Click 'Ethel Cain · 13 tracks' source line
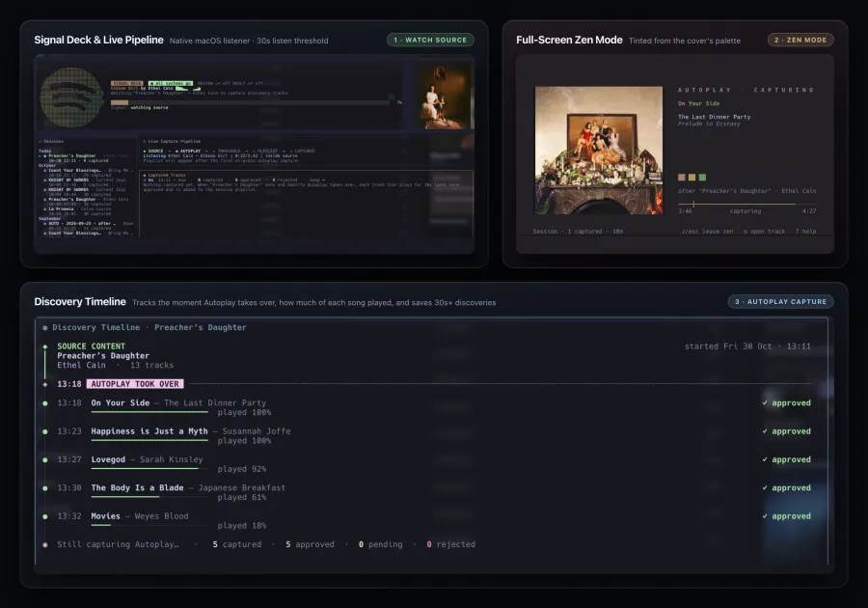The image size is (868, 608). [115, 365]
